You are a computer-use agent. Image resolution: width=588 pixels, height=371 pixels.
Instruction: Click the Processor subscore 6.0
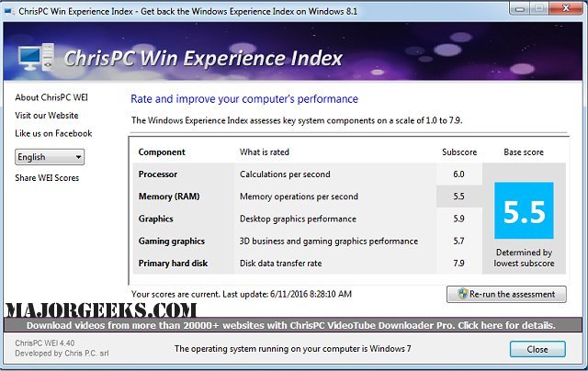pos(458,174)
